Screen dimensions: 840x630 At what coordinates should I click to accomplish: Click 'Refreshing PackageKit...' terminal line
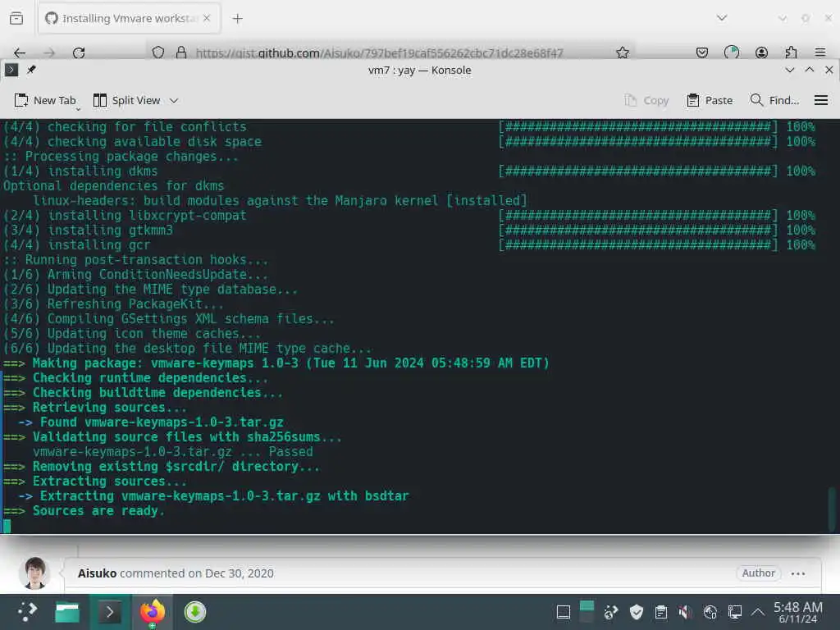(113, 304)
